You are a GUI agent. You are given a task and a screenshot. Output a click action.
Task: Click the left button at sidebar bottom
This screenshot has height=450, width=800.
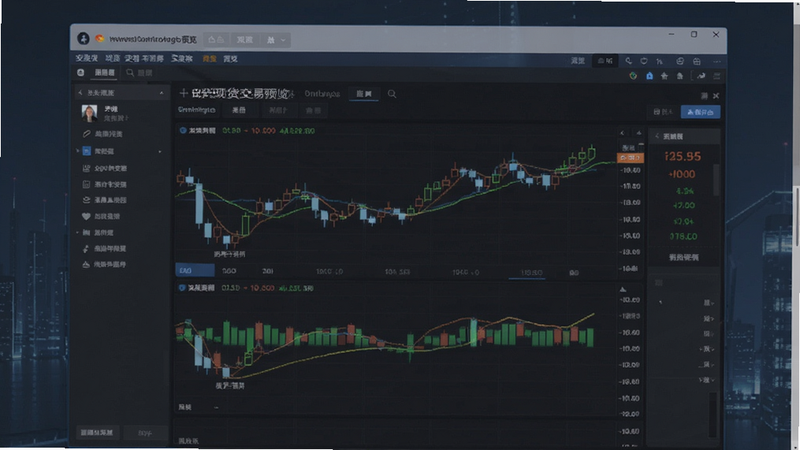click(x=97, y=433)
